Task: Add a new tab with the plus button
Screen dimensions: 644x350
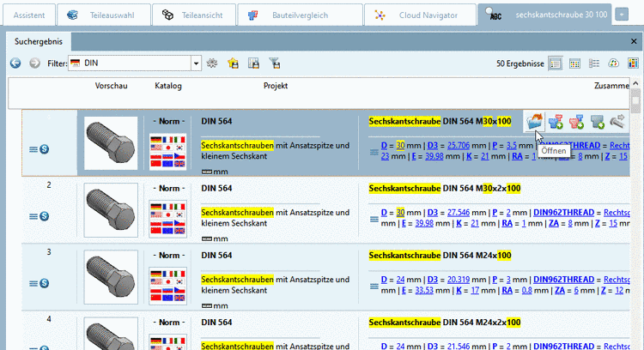Action: click(x=622, y=15)
